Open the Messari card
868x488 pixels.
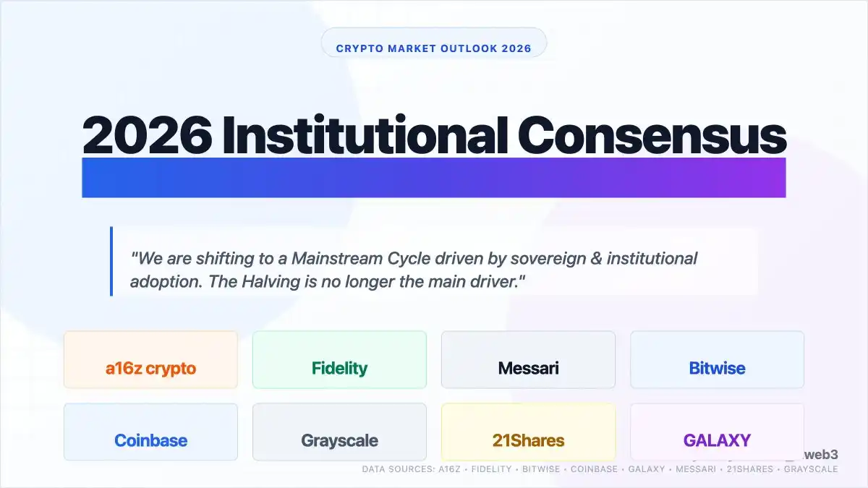coord(528,360)
